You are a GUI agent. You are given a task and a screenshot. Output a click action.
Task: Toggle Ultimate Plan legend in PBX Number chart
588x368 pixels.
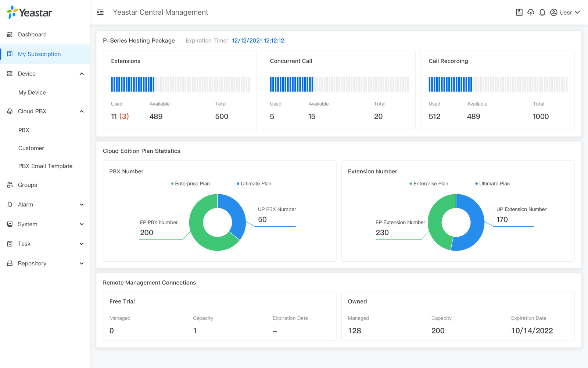[x=254, y=184]
